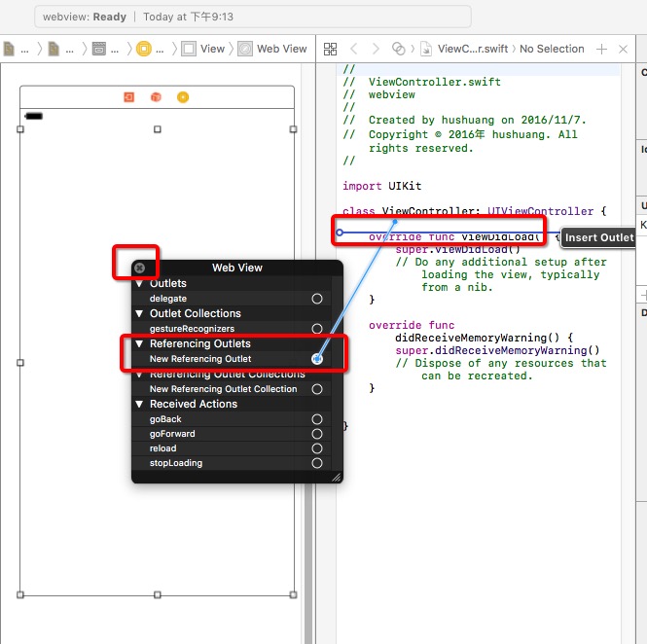Screen dimensions: 647x644
Task: Click the View Controller yellow dock icon
Action: [x=183, y=97]
